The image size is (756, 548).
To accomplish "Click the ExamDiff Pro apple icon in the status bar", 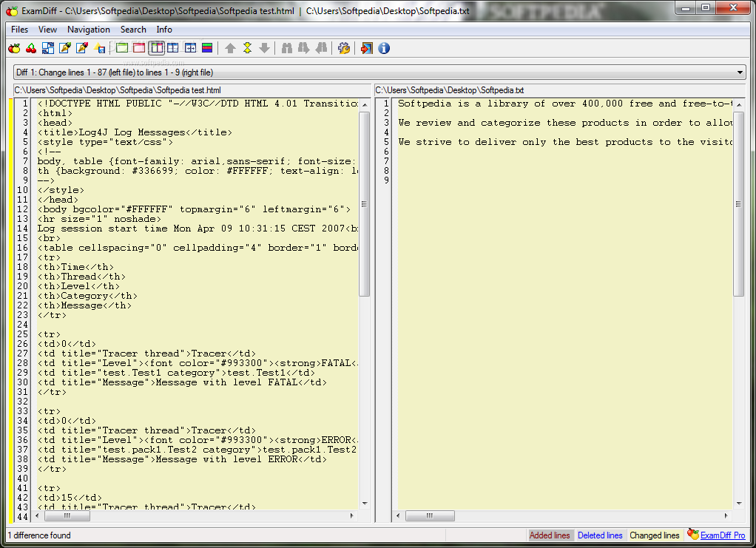I will point(693,534).
